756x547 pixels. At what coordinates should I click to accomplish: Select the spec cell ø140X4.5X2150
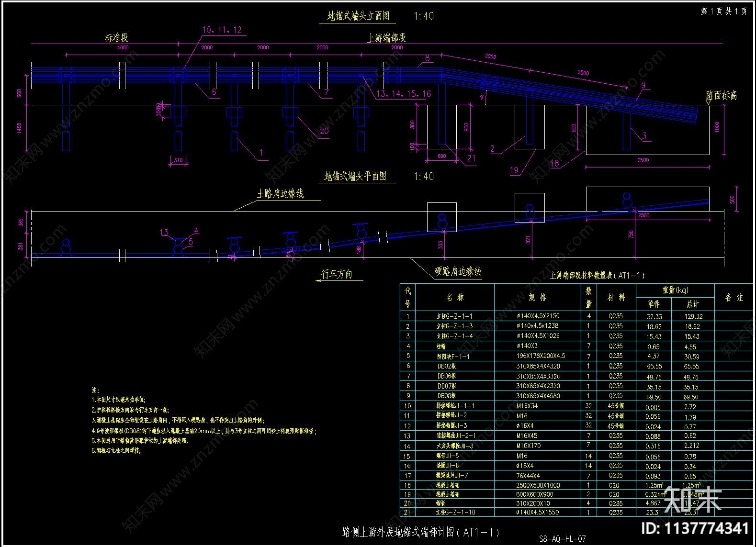pos(538,316)
